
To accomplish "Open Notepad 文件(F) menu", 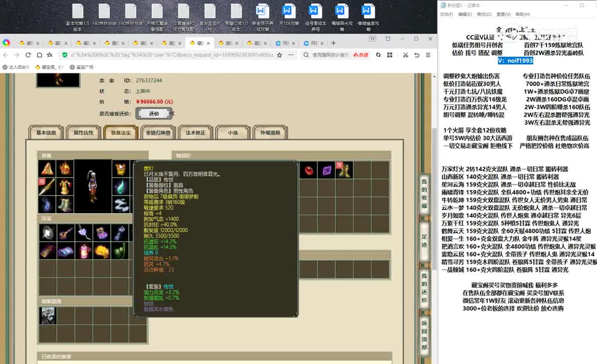I will click(446, 15).
